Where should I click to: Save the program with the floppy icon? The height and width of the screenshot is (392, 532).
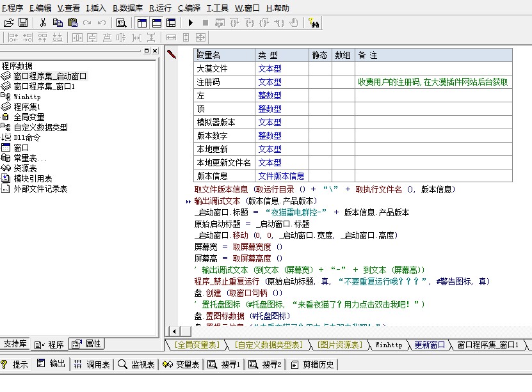pos(23,22)
